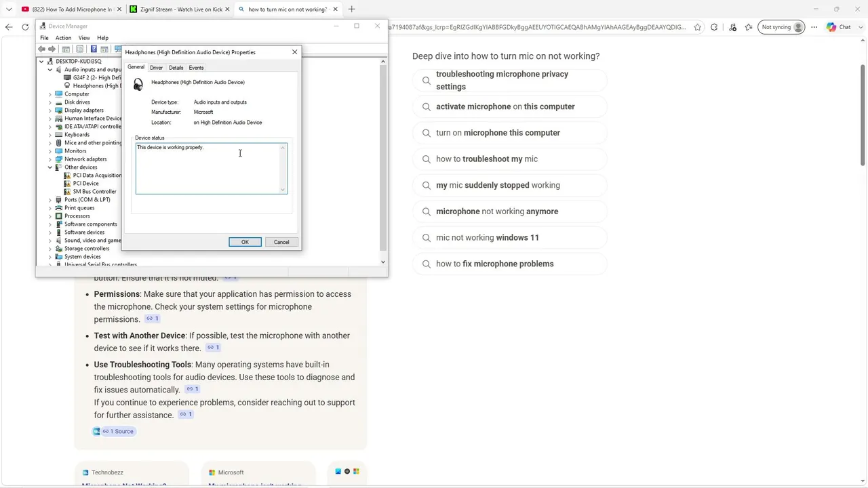868x488 pixels.
Task: Click search icon beside 'mic not working windows 11'
Action: click(427, 238)
